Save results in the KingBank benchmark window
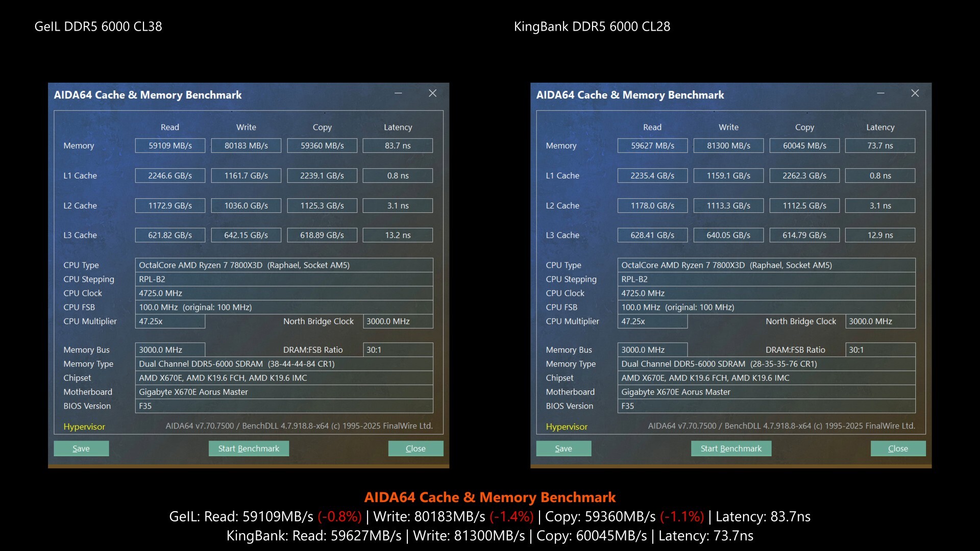Image resolution: width=980 pixels, height=551 pixels. (x=563, y=448)
